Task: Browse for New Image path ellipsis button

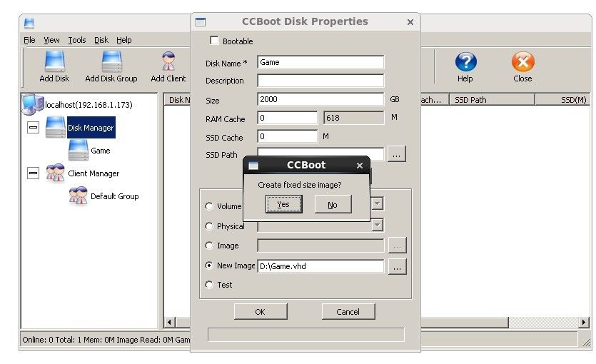Action: [x=397, y=267]
